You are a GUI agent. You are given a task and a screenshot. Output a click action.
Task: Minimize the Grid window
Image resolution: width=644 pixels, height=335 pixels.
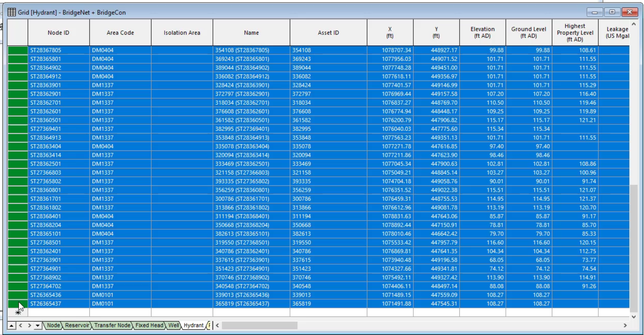595,12
